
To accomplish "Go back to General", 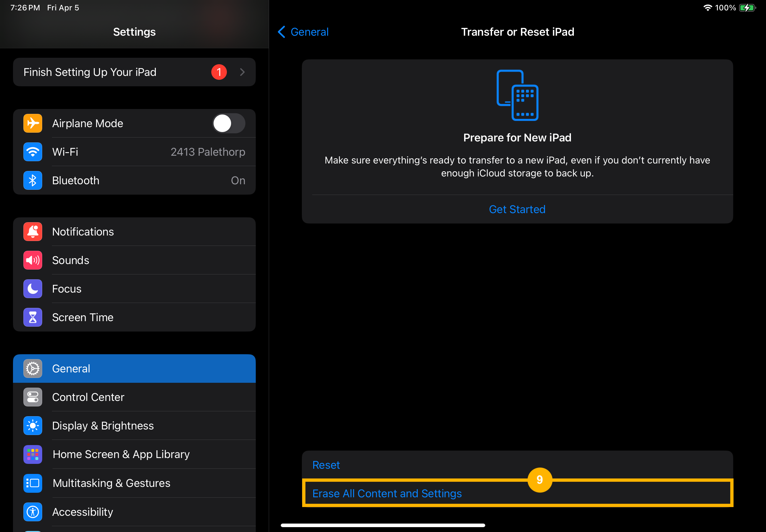I will click(303, 32).
